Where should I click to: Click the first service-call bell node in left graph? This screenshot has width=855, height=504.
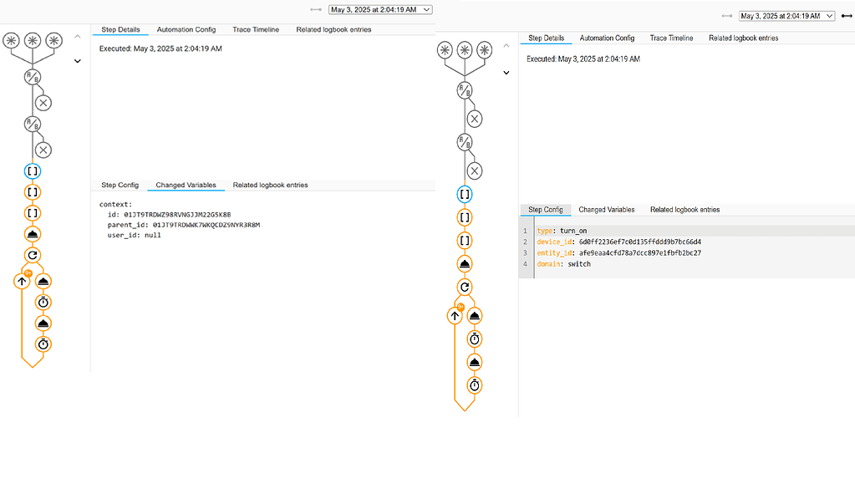click(x=33, y=235)
